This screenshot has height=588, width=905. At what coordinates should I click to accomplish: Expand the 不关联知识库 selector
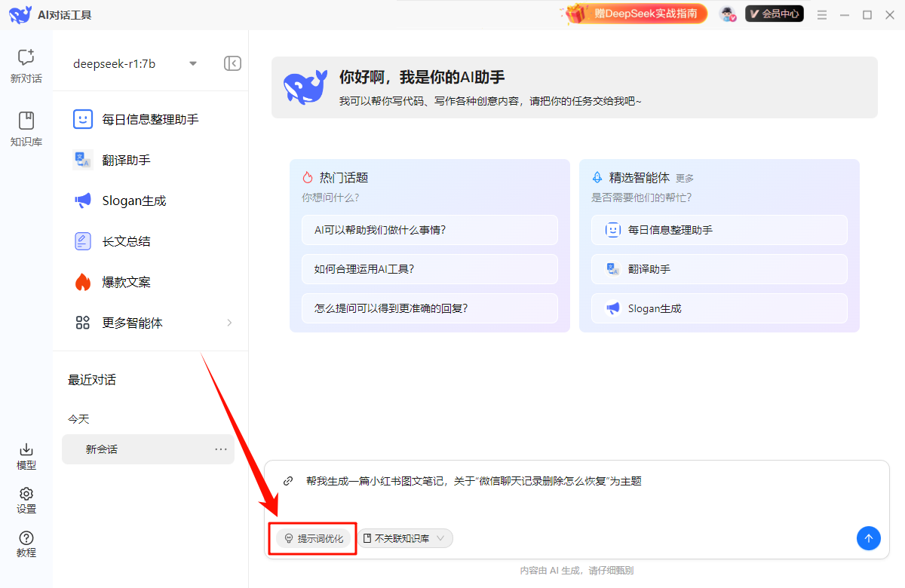pyautogui.click(x=405, y=537)
